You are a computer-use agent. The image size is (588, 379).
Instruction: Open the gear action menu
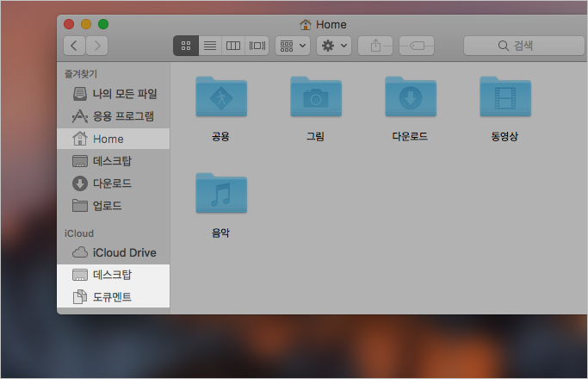point(334,46)
